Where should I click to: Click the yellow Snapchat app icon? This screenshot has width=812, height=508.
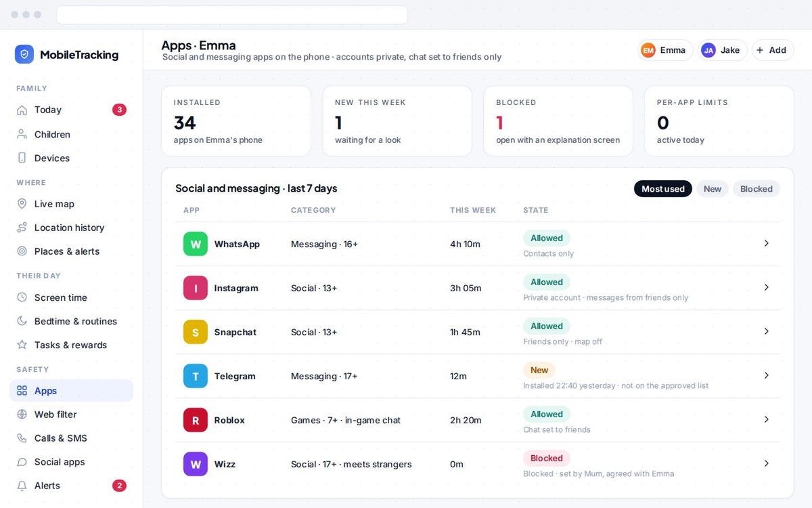[x=196, y=332]
